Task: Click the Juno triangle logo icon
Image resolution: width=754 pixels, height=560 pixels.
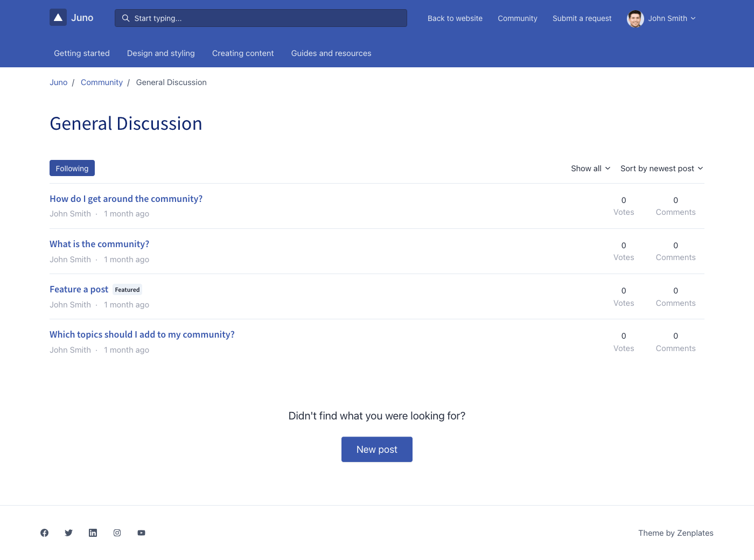Action: (x=58, y=18)
